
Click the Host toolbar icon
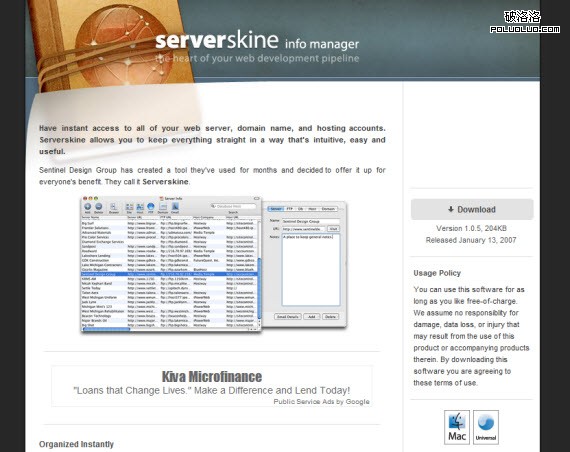[x=140, y=207]
